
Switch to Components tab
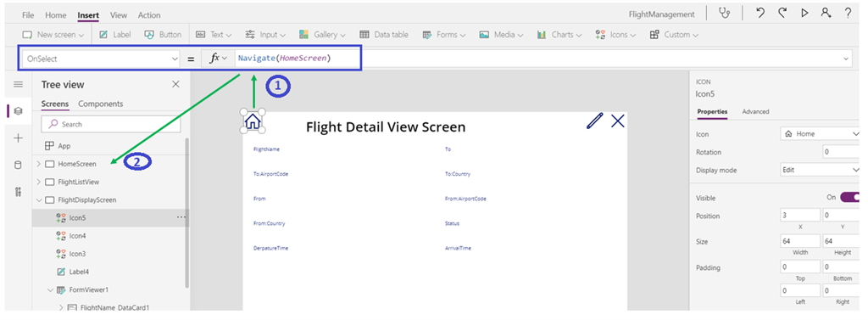pyautogui.click(x=100, y=104)
